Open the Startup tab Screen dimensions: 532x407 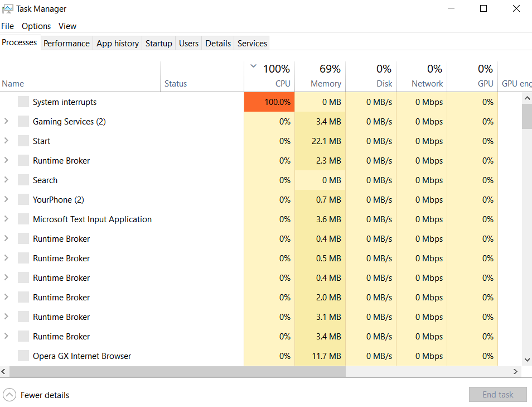pos(158,43)
